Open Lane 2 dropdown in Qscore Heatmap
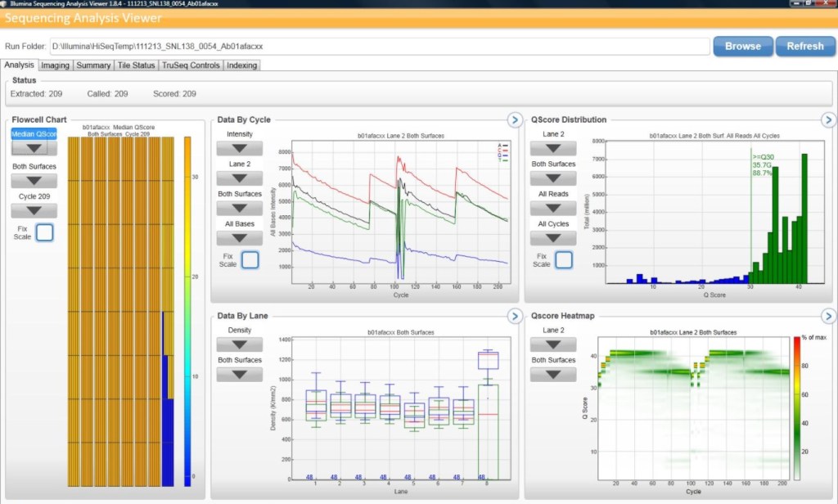Screen dimensions: 838x504 [553, 344]
